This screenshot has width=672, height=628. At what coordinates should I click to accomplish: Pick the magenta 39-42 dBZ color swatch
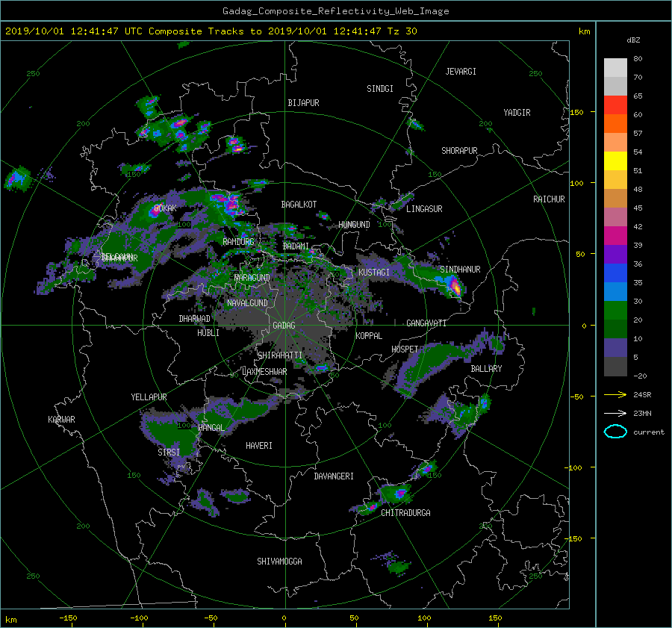coord(615,235)
